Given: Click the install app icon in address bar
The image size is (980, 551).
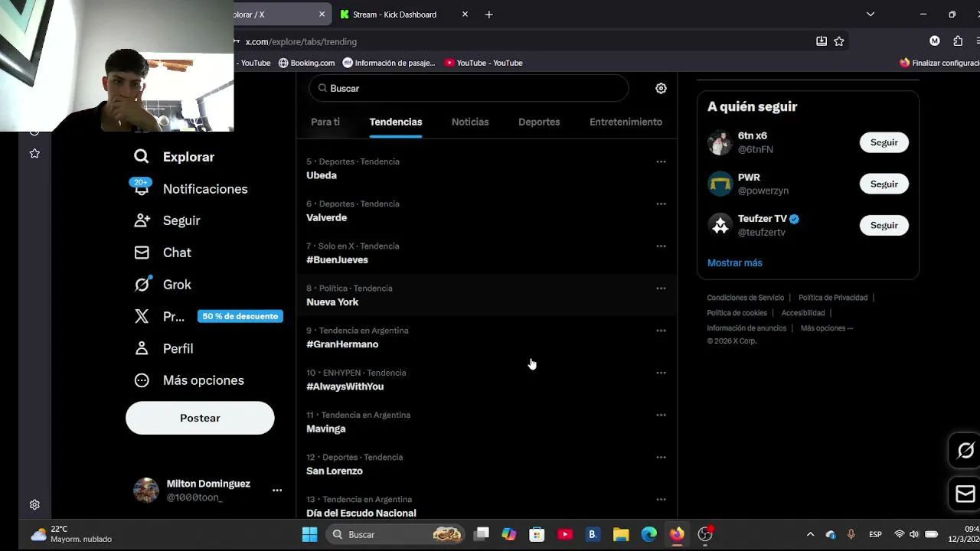Looking at the screenshot, I should pyautogui.click(x=822, y=41).
